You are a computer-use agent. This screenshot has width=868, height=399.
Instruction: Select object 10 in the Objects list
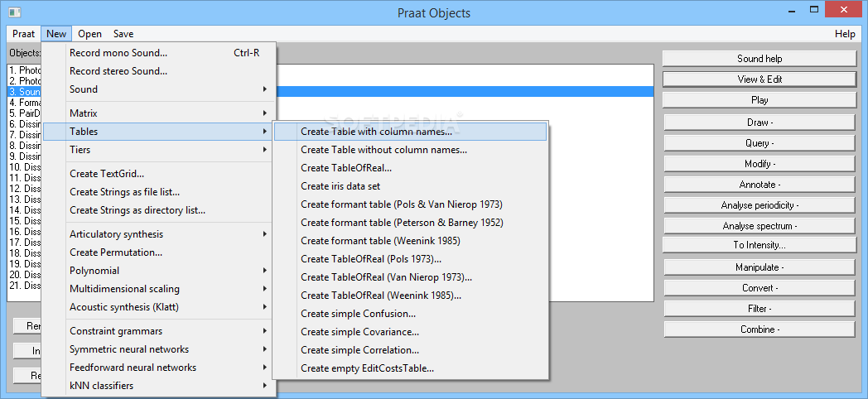tap(25, 167)
